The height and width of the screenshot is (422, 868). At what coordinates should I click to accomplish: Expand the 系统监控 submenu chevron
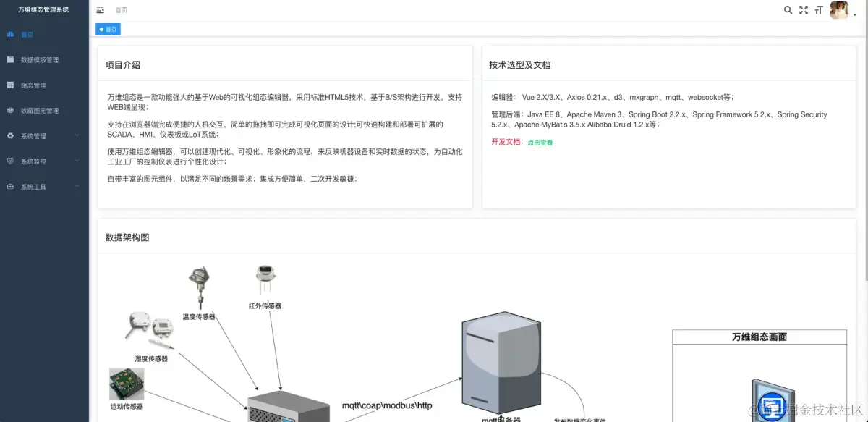78,161
